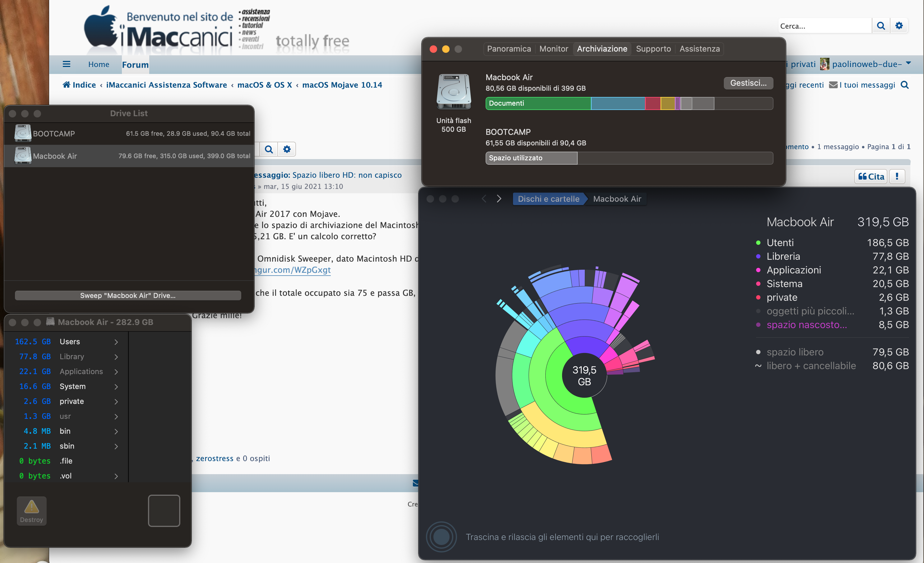
Task: Click the Dischi e cartelle breadcrumb
Action: click(x=548, y=199)
